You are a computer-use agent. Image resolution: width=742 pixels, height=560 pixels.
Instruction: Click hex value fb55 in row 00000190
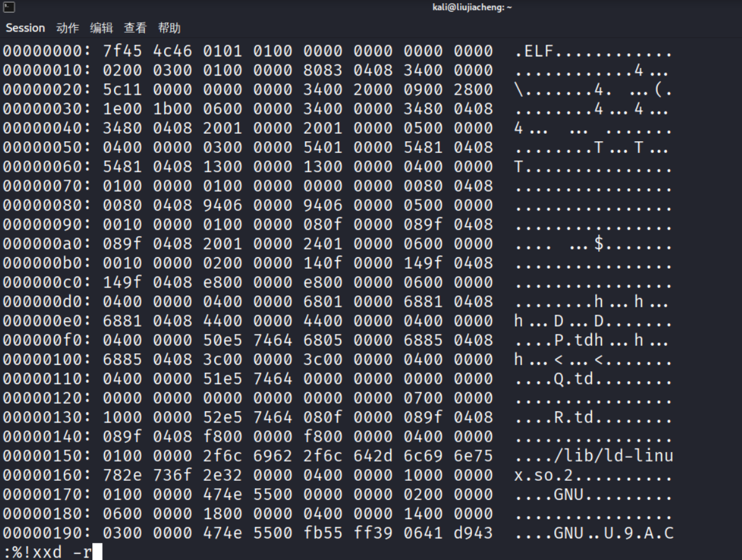point(323,533)
